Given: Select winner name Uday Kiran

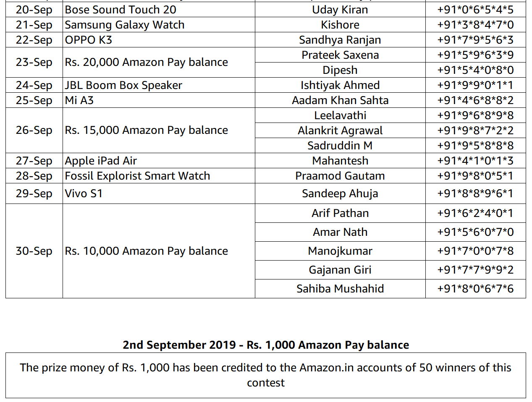Looking at the screenshot, I should pos(340,10).
